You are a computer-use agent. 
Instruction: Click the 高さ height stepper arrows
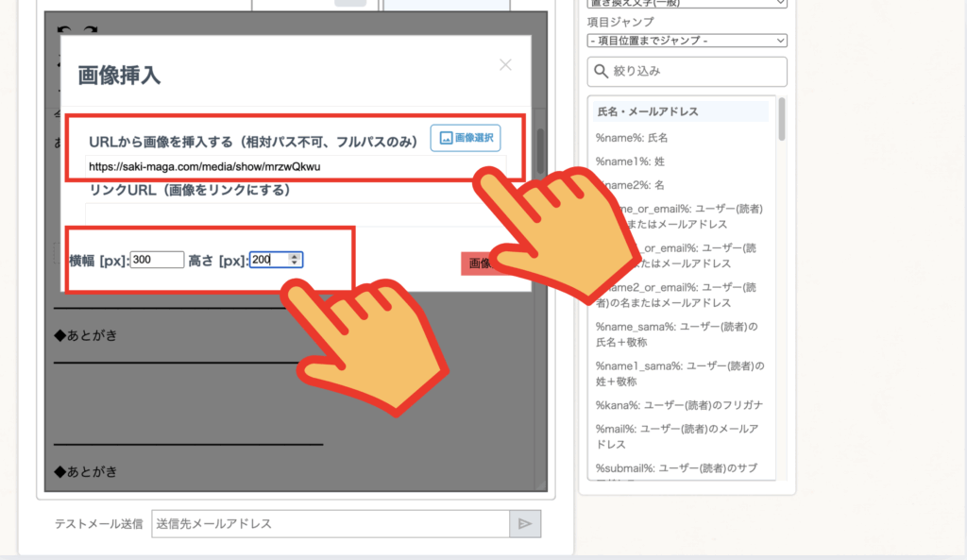pyautogui.click(x=295, y=260)
